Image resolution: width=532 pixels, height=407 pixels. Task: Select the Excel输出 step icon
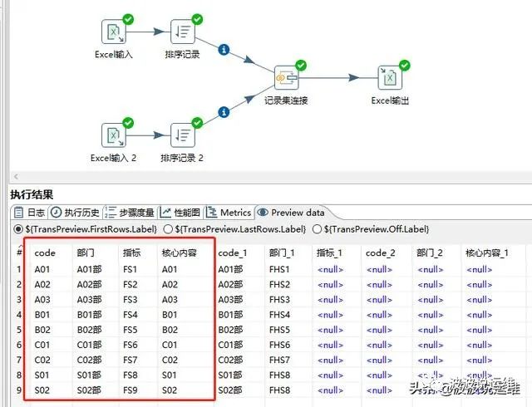[x=390, y=78]
